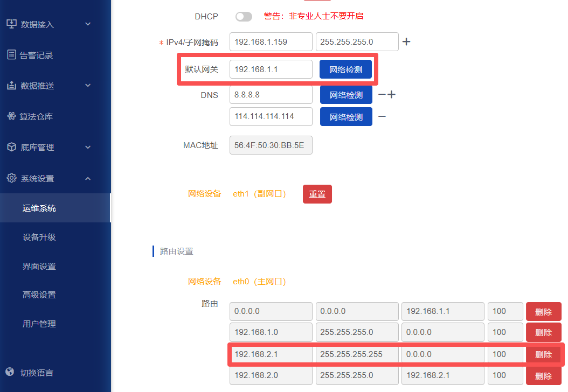This screenshot has width=568, height=392.
Task: Click the 告警记录 list icon
Action: coord(11,54)
